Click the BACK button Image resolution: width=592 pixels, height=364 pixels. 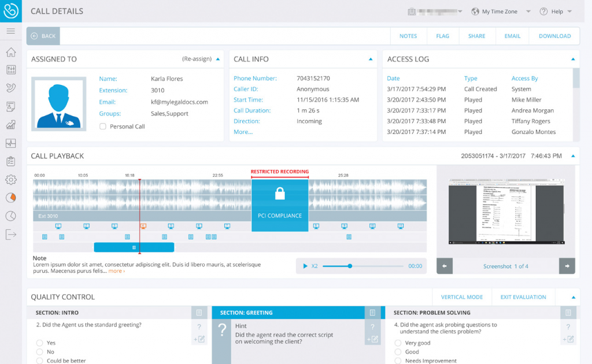[43, 36]
